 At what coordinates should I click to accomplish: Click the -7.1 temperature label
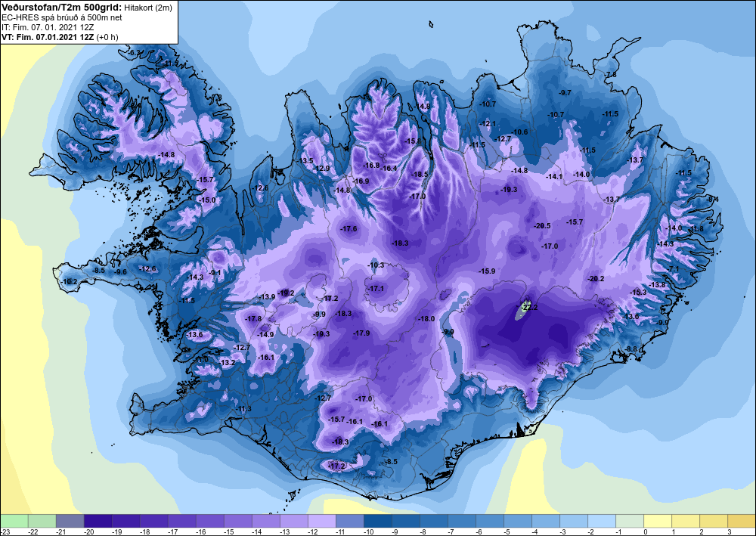click(x=674, y=269)
